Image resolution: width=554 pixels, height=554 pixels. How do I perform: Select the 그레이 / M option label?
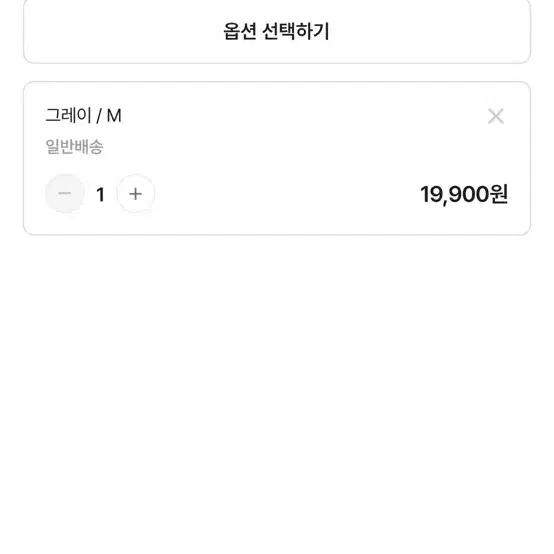pyautogui.click(x=83, y=116)
